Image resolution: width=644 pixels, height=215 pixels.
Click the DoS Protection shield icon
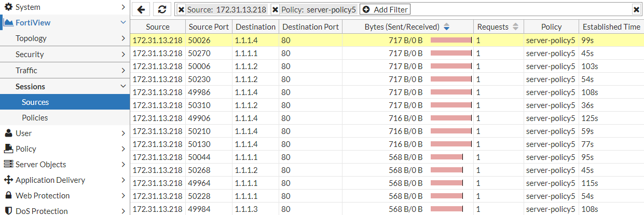tap(8, 211)
